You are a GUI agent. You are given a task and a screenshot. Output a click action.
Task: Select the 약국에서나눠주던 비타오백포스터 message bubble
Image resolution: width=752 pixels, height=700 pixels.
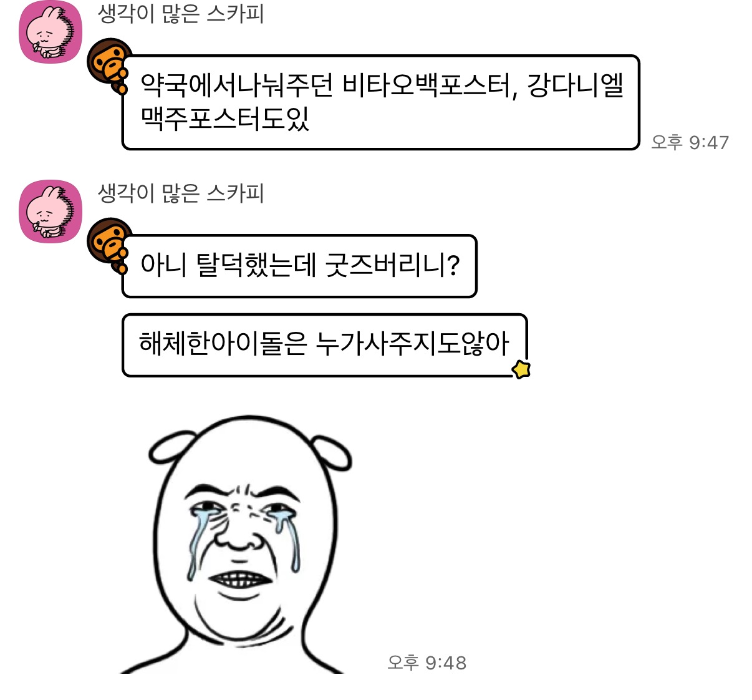coord(381,102)
